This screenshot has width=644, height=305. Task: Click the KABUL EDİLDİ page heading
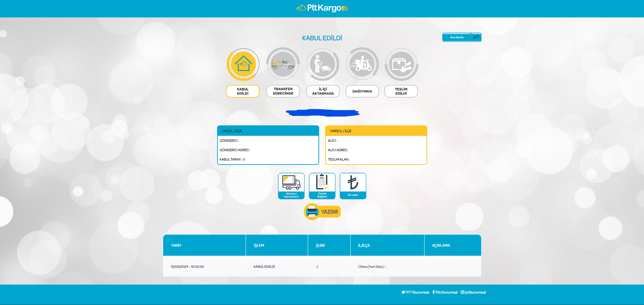pyautogui.click(x=322, y=38)
